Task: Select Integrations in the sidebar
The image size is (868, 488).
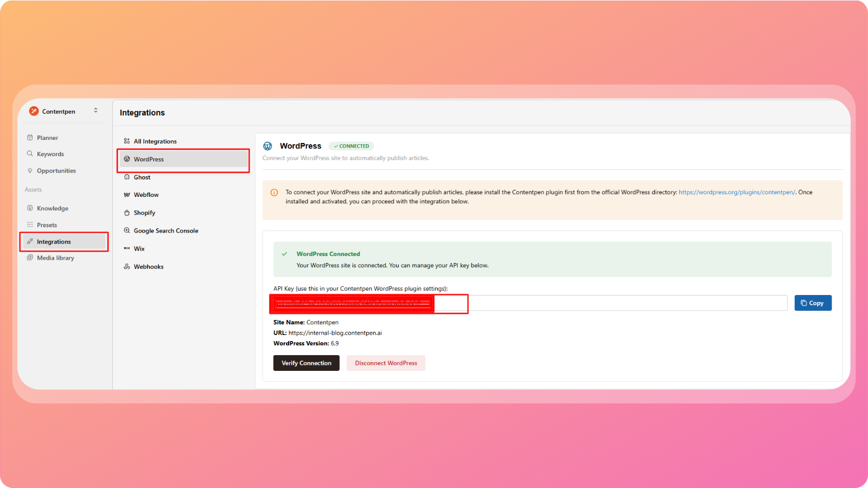Action: point(54,242)
